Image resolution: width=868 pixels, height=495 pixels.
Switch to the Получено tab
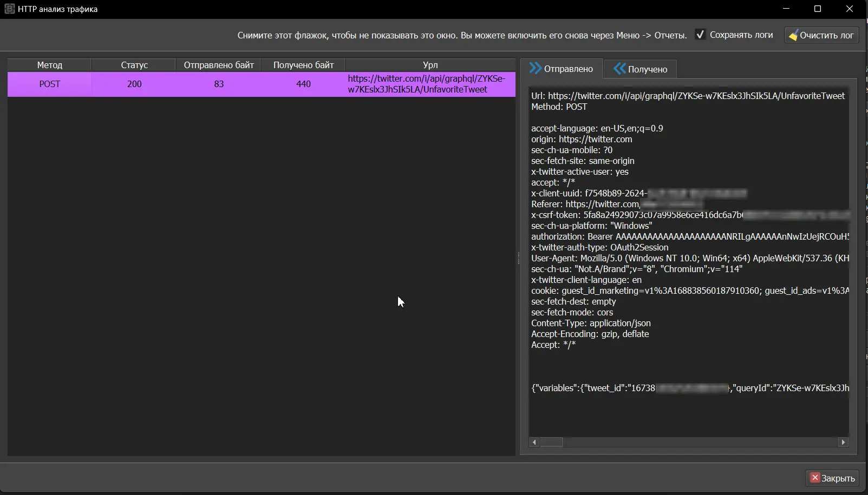pos(640,69)
